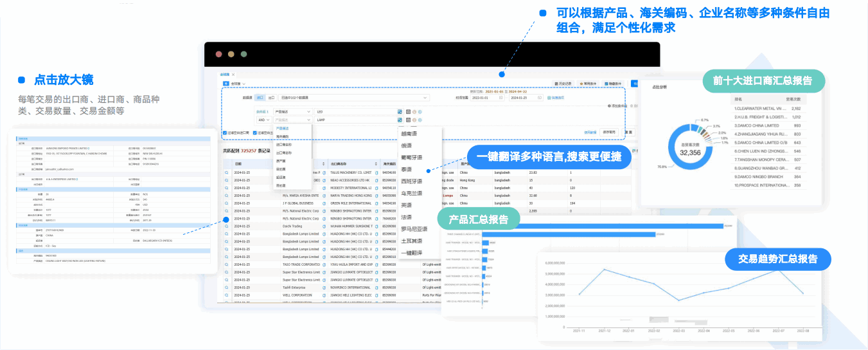Open the 常用条件 saved conditions
This screenshot has height=350, width=868.
(x=588, y=84)
